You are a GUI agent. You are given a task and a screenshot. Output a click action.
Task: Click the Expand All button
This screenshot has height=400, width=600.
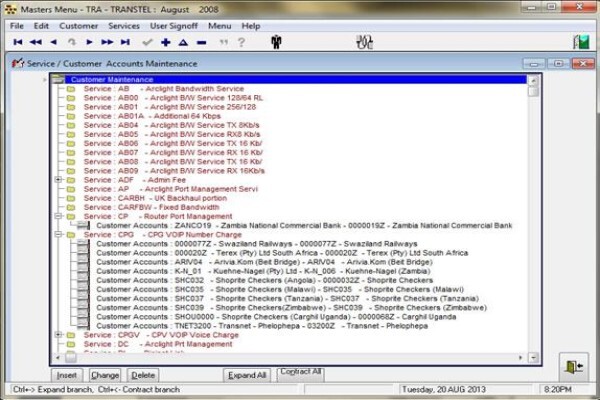tap(247, 375)
